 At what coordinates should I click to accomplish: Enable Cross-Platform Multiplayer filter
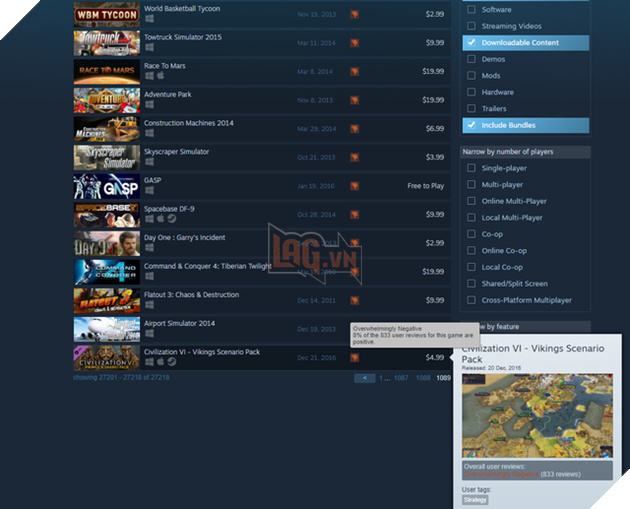click(x=471, y=300)
